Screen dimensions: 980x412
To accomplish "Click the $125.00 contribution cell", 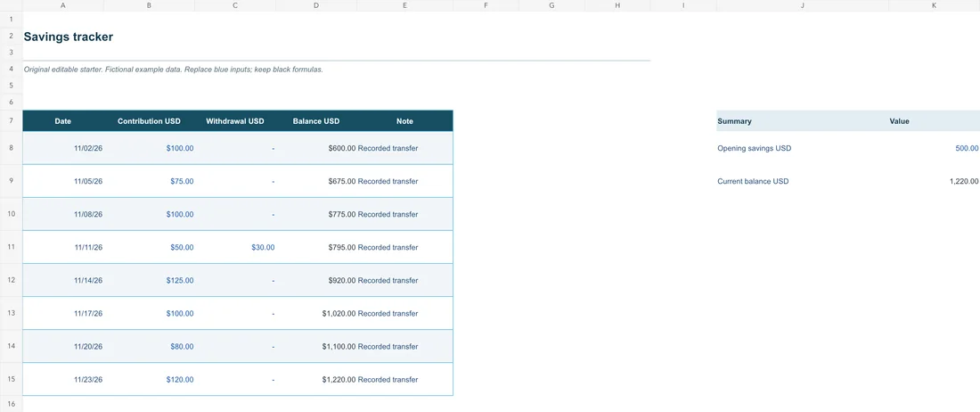I will click(x=150, y=280).
